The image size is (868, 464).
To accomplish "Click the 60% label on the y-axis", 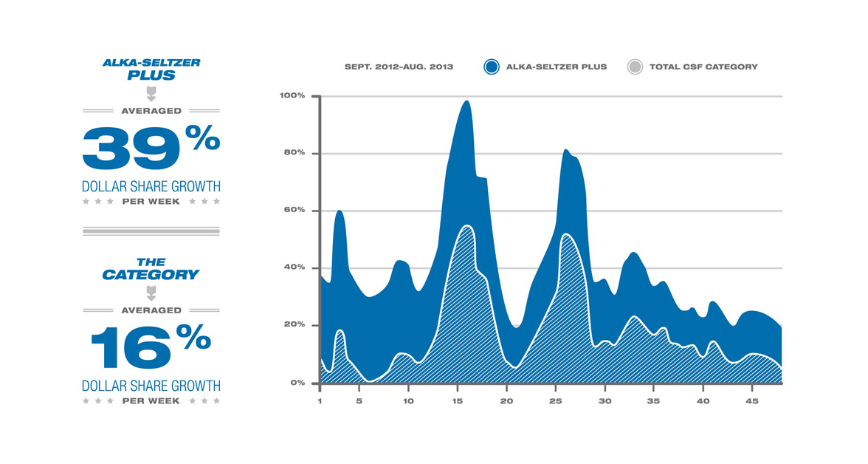I will pyautogui.click(x=294, y=211).
